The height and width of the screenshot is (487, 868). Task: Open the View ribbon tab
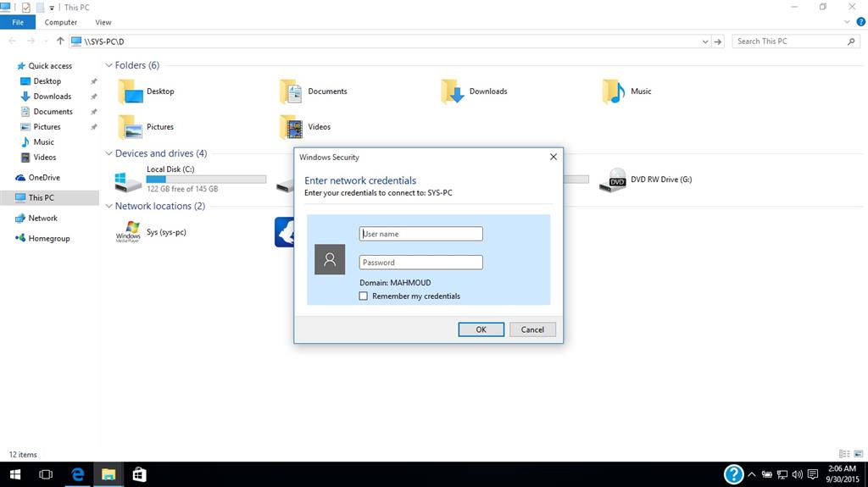pyautogui.click(x=103, y=22)
